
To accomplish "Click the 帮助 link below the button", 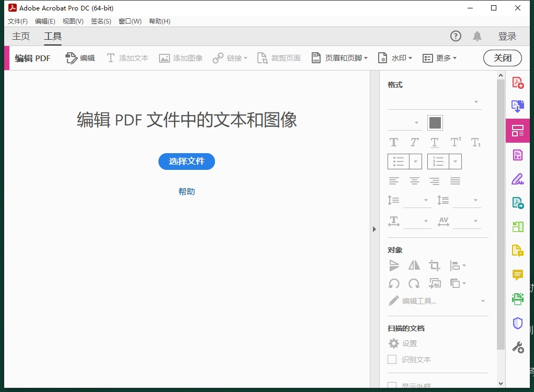I will coord(187,192).
